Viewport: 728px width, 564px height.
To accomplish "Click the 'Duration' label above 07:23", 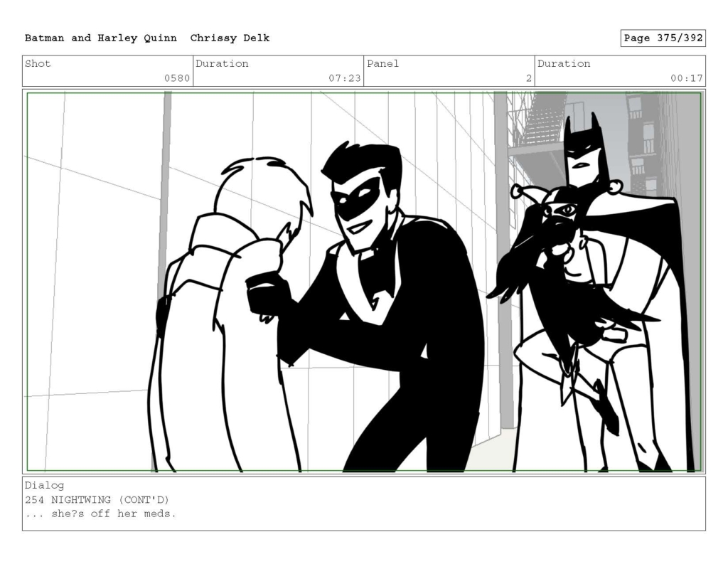I will [222, 63].
